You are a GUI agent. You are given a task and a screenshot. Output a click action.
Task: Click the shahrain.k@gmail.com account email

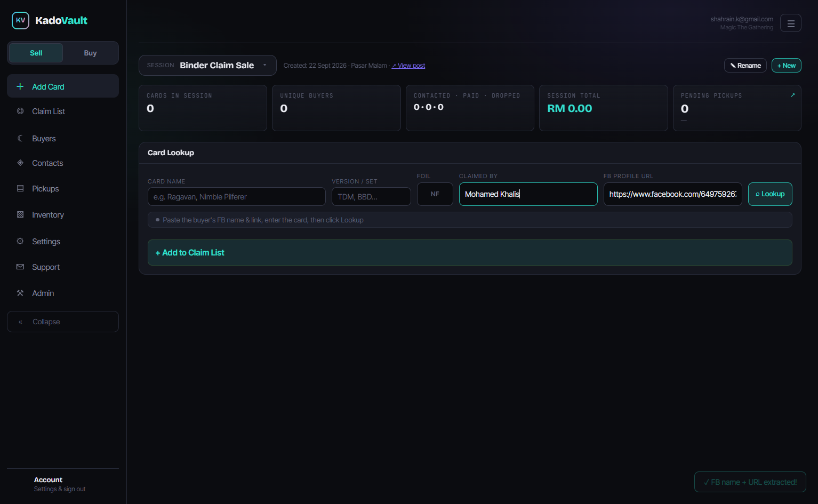(742, 19)
